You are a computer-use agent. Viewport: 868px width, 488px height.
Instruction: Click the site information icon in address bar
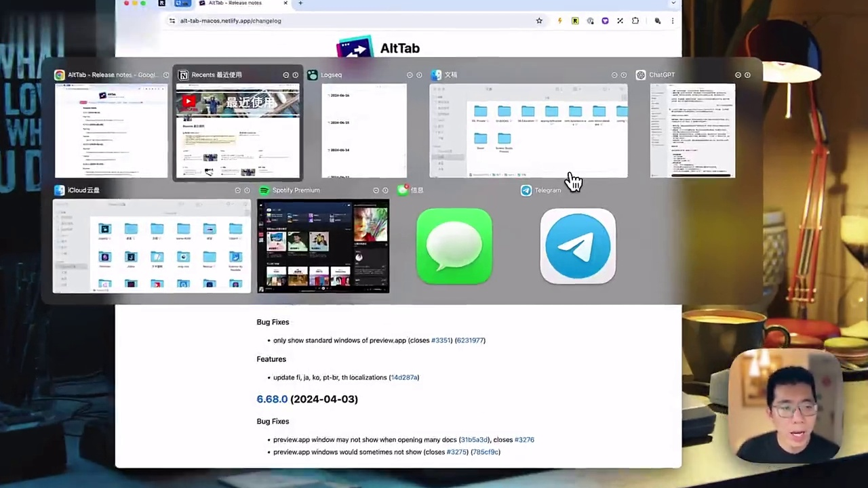(172, 21)
